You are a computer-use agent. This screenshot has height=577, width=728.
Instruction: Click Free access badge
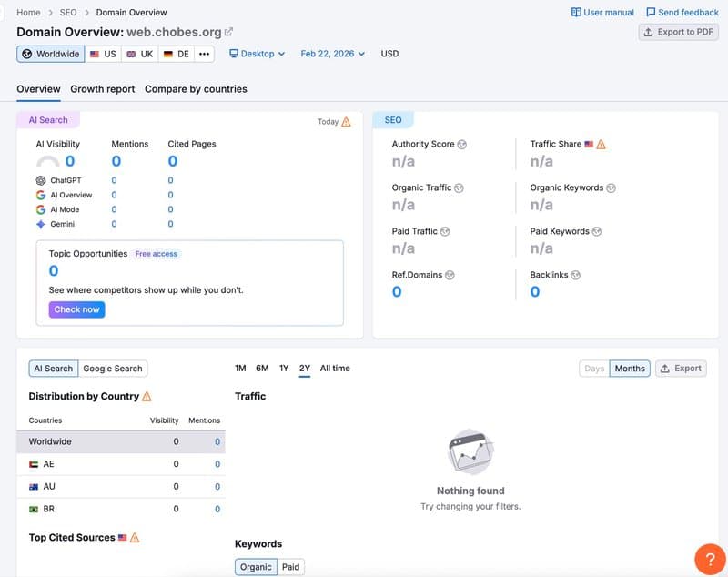(157, 254)
